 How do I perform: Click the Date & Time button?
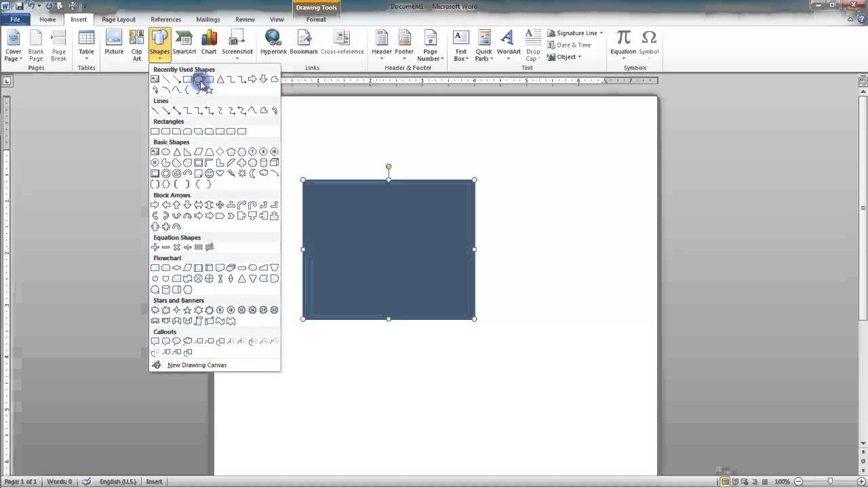[573, 45]
